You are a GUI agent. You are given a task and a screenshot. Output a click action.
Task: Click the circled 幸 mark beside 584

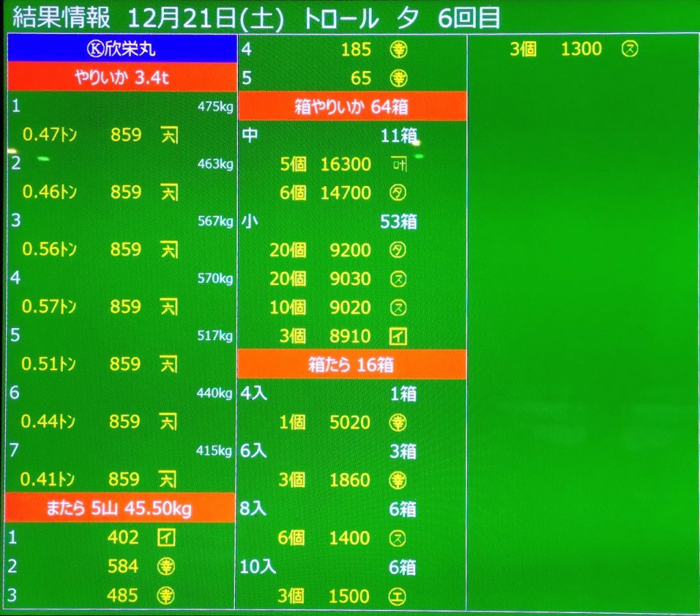(x=165, y=567)
